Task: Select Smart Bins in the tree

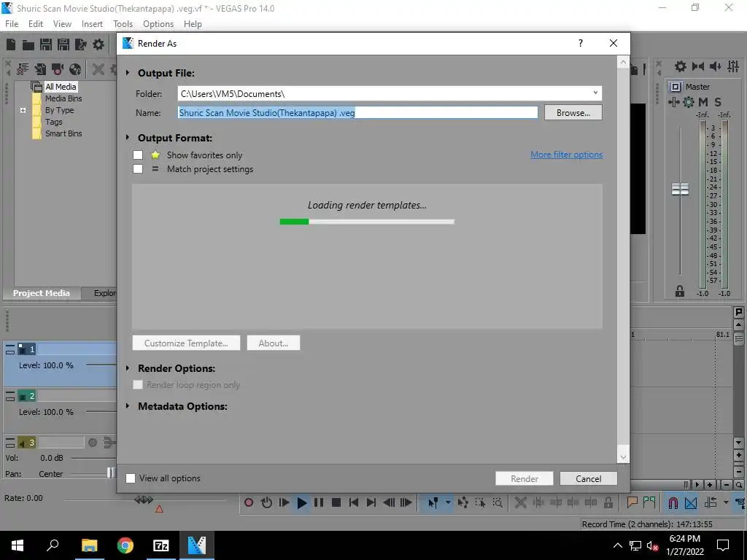Action: coord(63,134)
